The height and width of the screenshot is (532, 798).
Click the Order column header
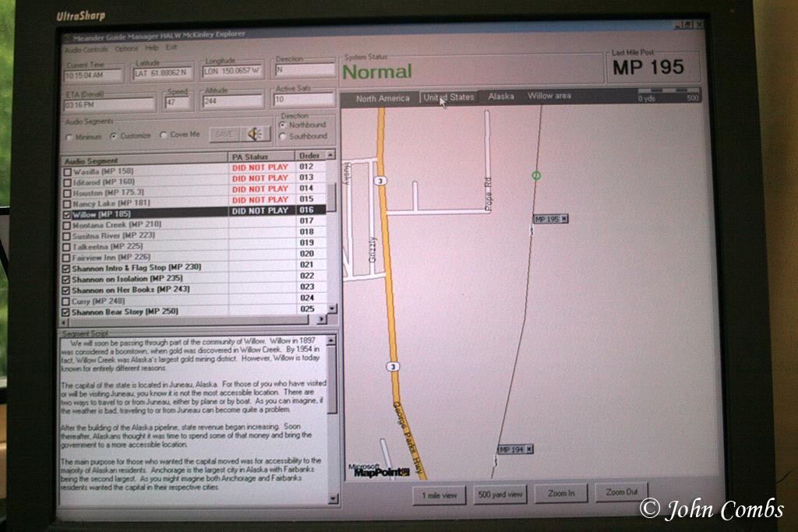(x=310, y=155)
